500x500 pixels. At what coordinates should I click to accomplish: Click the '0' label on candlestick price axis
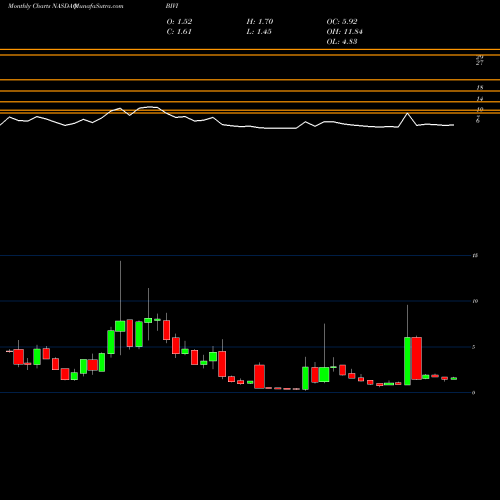473,393
